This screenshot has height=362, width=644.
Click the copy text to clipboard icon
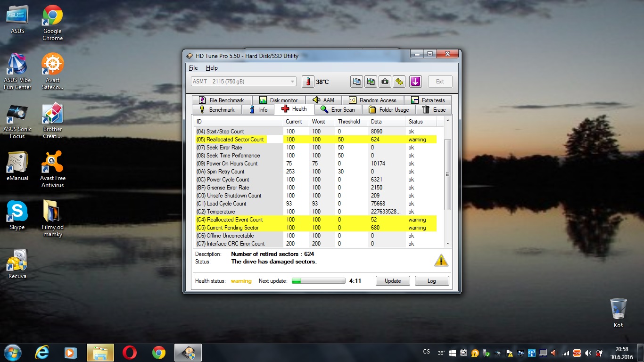tap(356, 82)
